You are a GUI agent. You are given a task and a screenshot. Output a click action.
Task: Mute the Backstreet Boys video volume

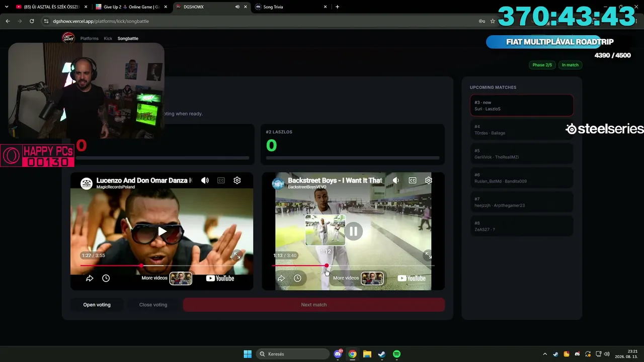(396, 180)
